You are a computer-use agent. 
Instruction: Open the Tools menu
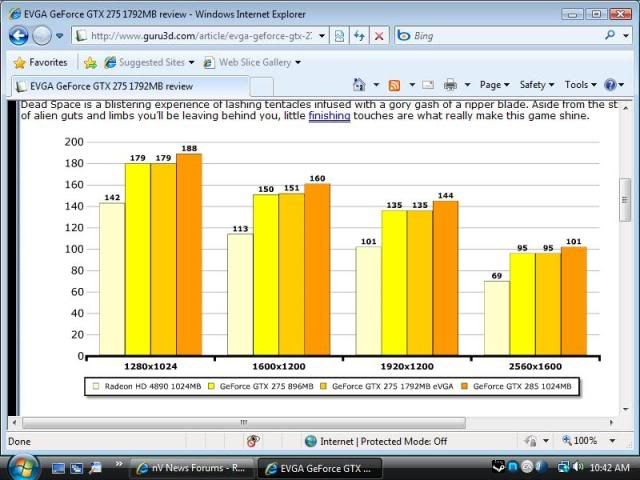point(580,85)
